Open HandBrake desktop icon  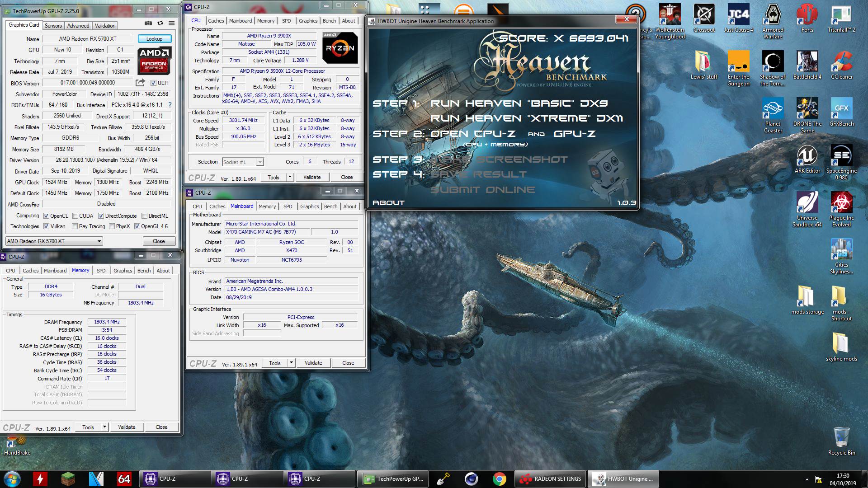17,446
